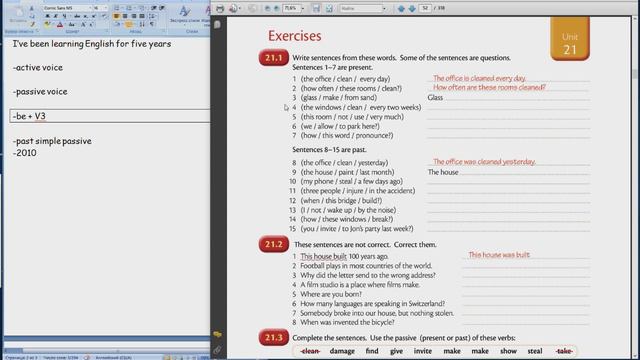Click the text highlight color button in Word
640x360 pixels.
(47, 24)
